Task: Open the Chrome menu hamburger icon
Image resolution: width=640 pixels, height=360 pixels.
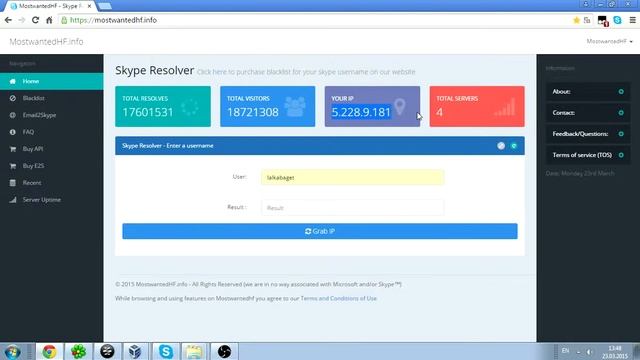Action: click(x=632, y=20)
